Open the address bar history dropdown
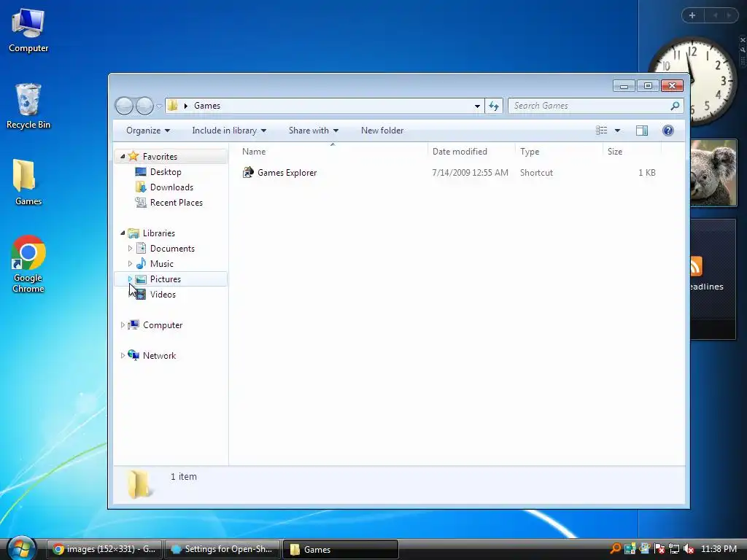The image size is (747, 560). [x=477, y=106]
